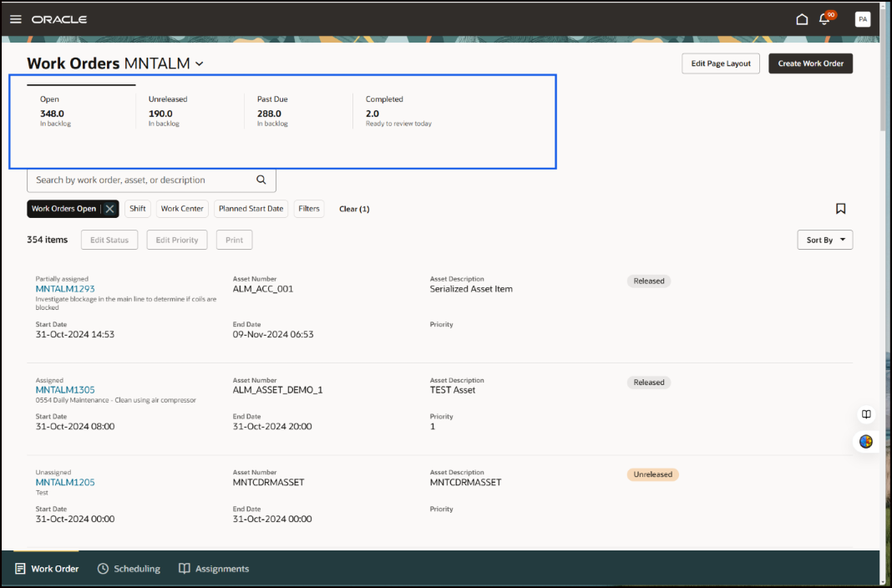Click Serialized Asset Item description
Screen dimensions: 892x588
pyautogui.click(x=471, y=289)
